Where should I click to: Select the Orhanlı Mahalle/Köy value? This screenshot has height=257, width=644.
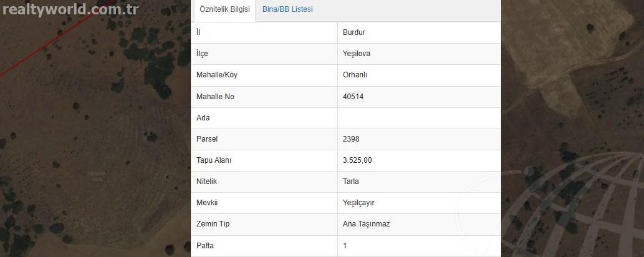[355, 75]
